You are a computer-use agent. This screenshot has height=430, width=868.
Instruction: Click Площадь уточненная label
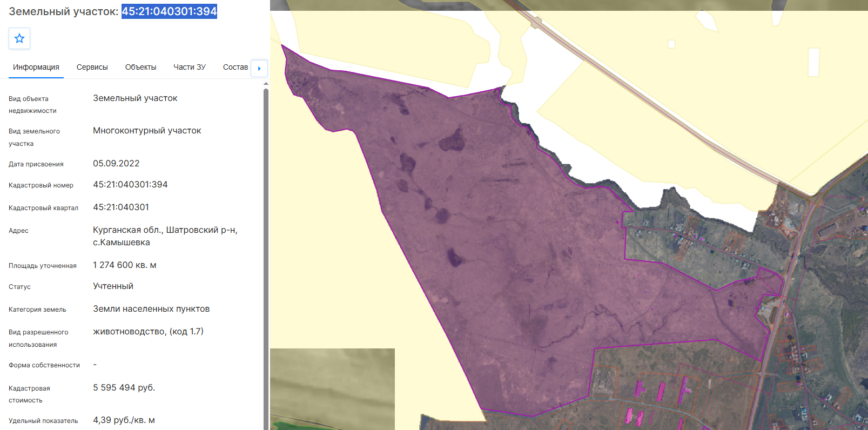pyautogui.click(x=43, y=266)
